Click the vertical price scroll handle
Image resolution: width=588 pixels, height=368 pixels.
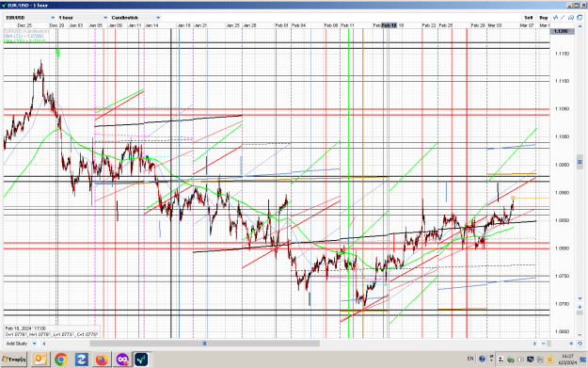580,162
